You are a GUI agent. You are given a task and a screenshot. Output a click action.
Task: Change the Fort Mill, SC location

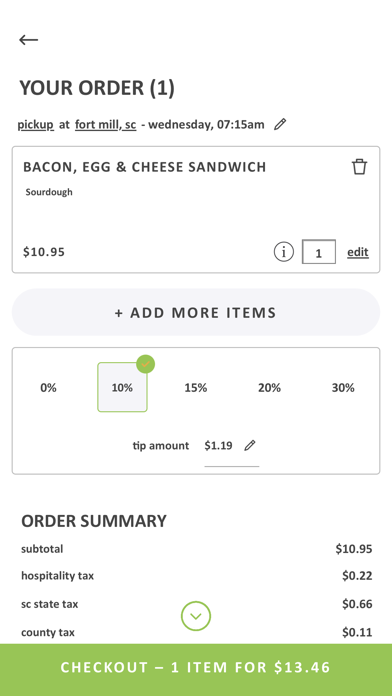tap(106, 125)
